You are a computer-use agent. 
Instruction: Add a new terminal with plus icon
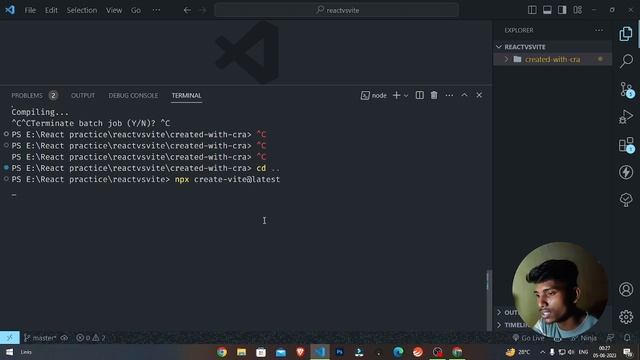pyautogui.click(x=396, y=95)
